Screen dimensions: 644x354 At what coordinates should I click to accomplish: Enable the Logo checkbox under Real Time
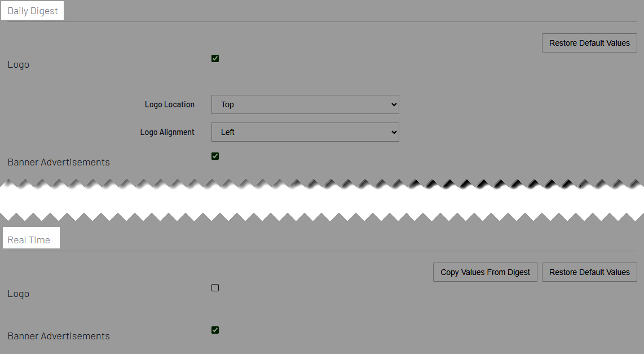pos(215,287)
